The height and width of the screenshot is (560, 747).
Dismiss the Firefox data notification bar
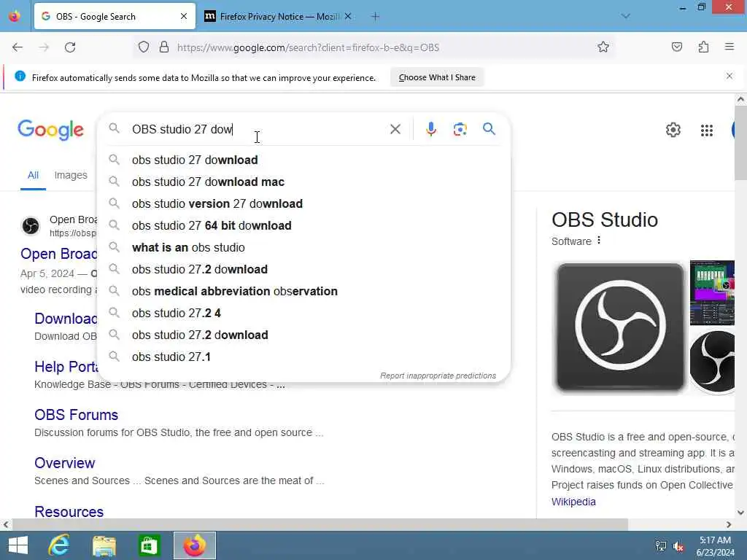click(729, 76)
